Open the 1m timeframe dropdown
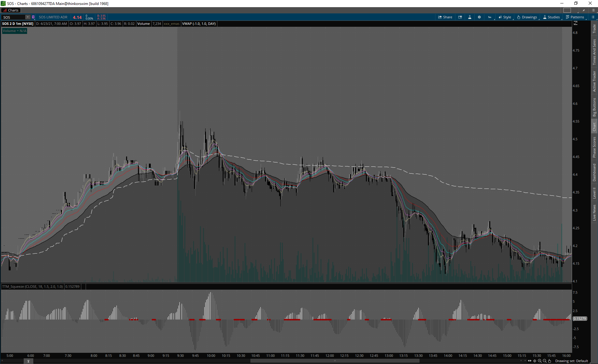598x364 pixels. point(490,17)
